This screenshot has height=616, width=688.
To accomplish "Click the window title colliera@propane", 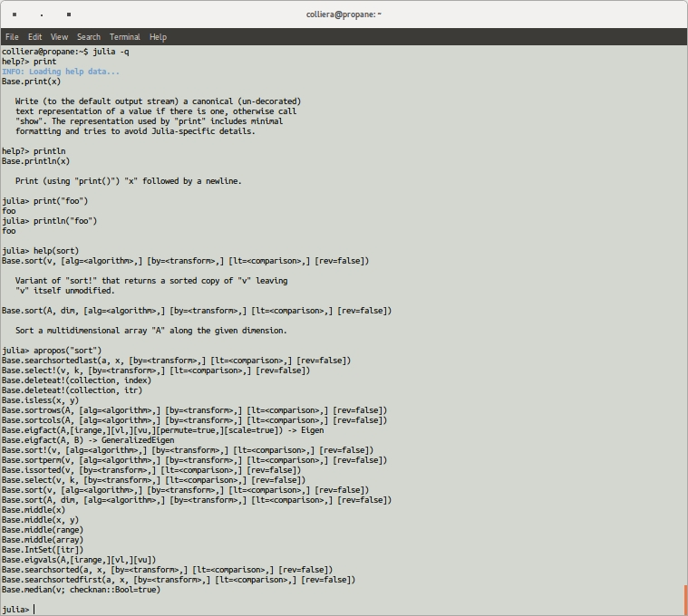I will coord(344,14).
